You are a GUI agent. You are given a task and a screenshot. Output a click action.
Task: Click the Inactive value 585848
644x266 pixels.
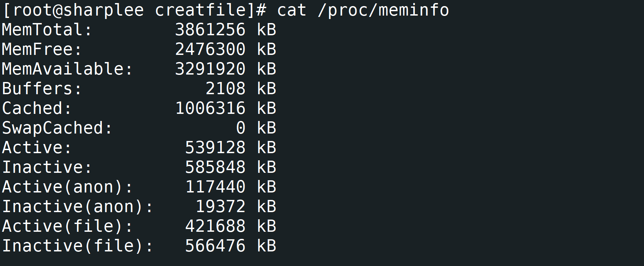tap(215, 167)
